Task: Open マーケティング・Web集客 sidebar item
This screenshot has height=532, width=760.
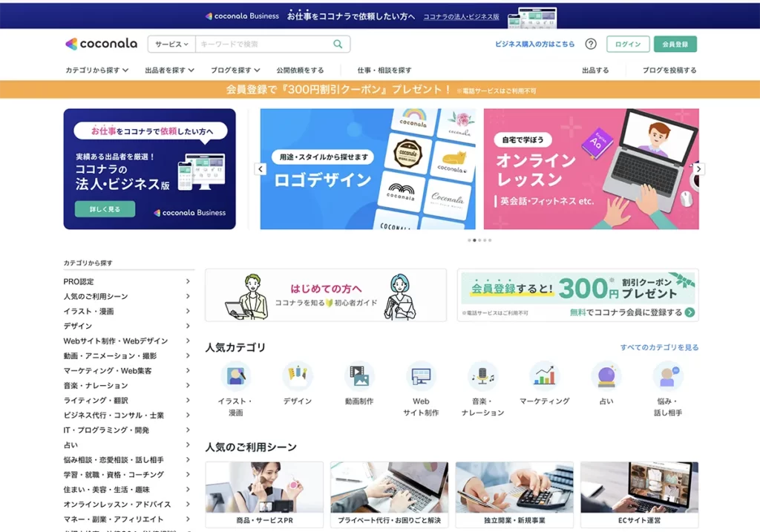Action: [x=127, y=371]
